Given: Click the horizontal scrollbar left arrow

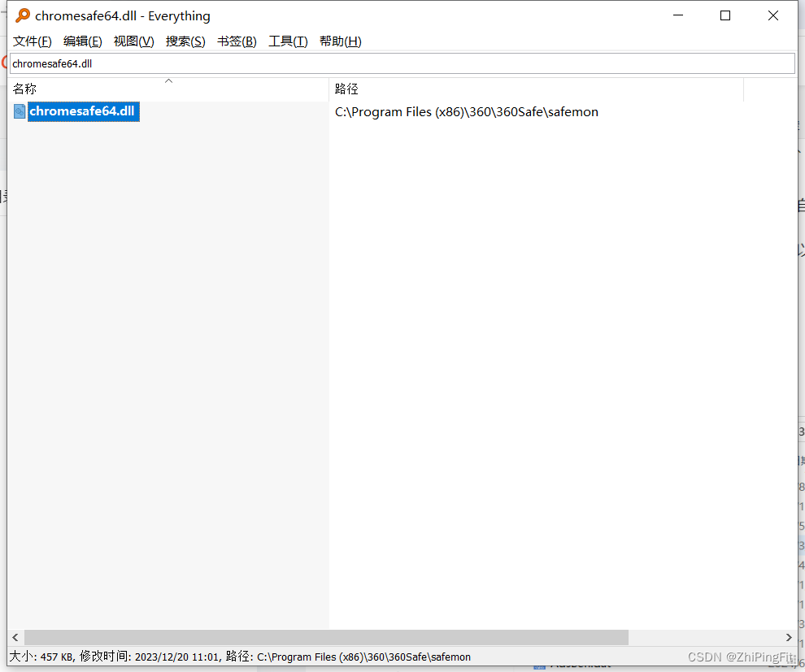Looking at the screenshot, I should pyautogui.click(x=15, y=638).
